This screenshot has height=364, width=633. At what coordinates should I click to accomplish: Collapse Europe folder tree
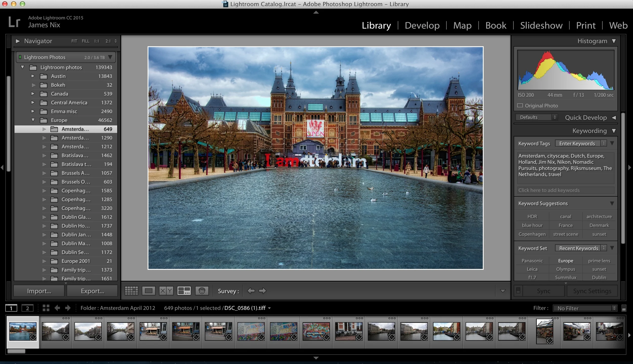33,120
